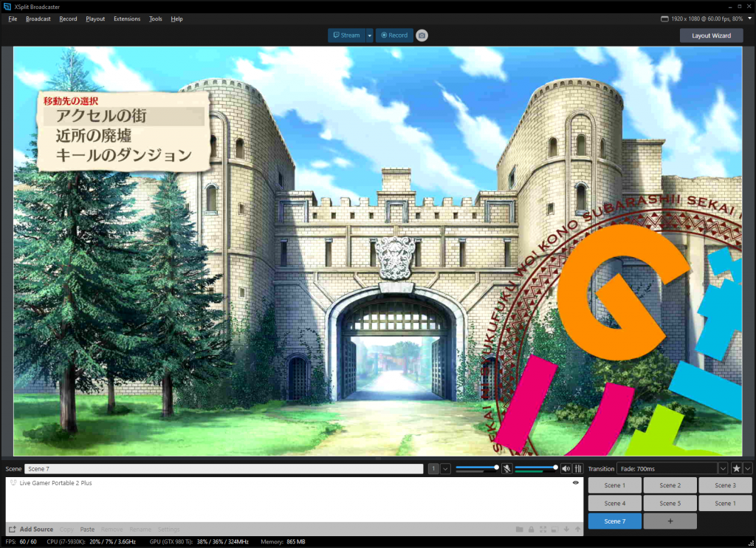Adjust the speaker volume slider
This screenshot has width=756, height=548.
pyautogui.click(x=536, y=467)
